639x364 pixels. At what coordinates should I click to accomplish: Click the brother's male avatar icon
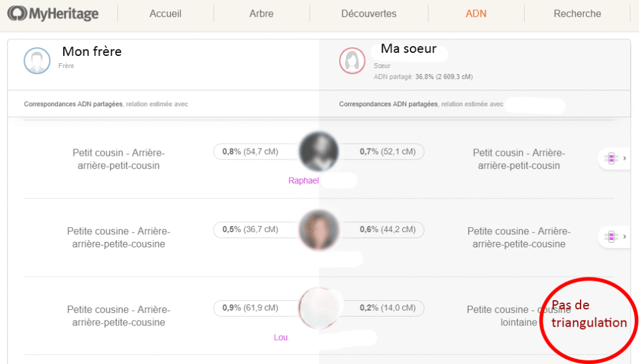click(37, 60)
